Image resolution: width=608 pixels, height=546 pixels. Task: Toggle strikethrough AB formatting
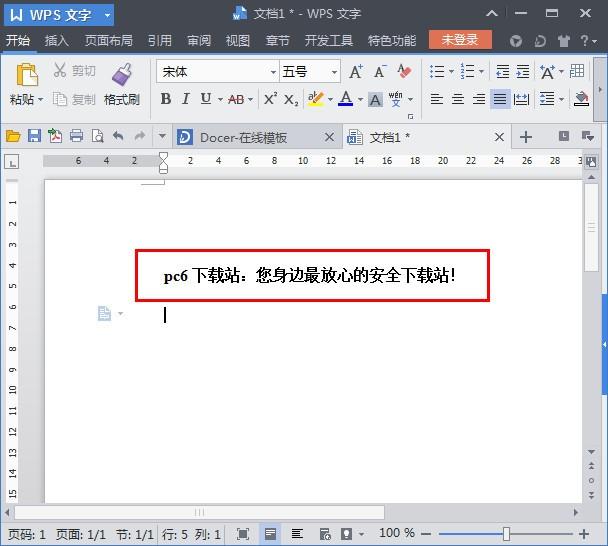(236, 100)
